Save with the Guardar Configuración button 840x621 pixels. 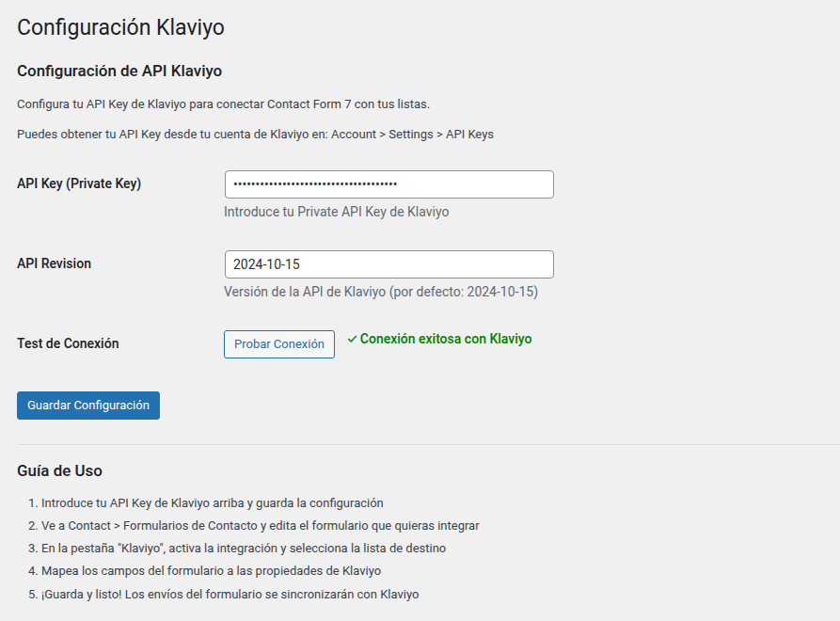[x=88, y=406]
